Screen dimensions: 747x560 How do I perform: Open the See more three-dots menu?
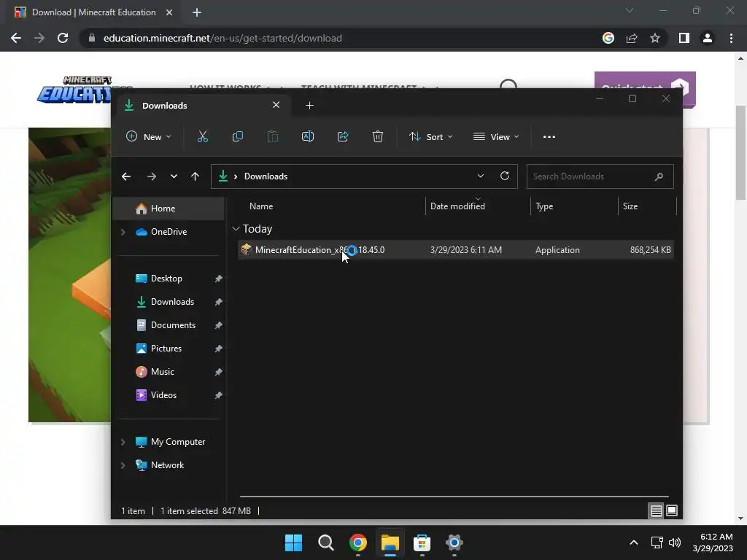click(x=549, y=136)
